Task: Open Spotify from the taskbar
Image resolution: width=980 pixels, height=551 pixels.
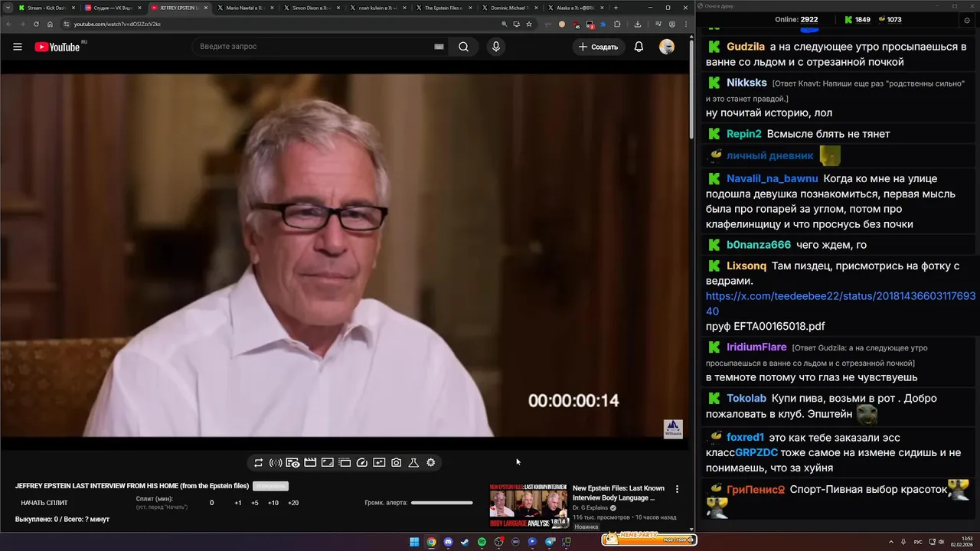Action: coord(482,542)
